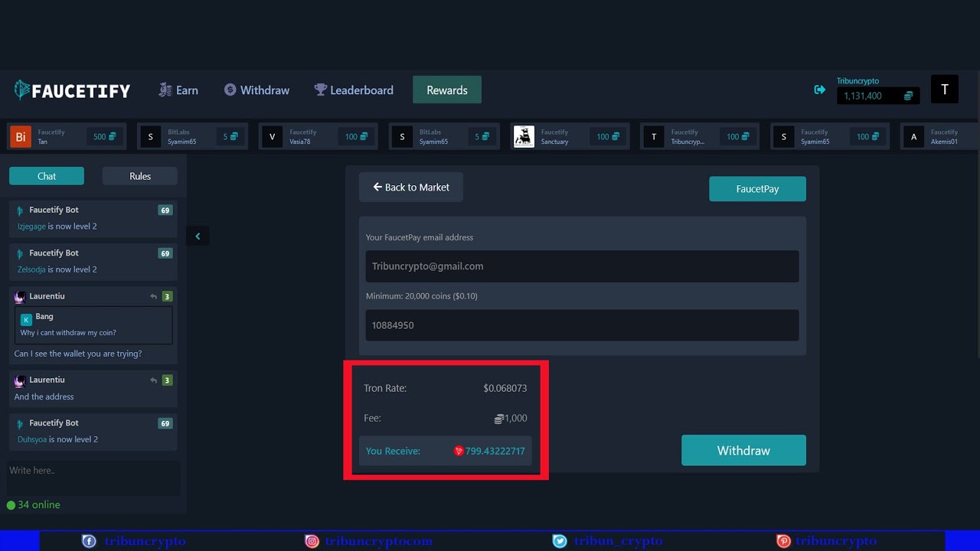Switch to the Rules tab
This screenshot has width=980, height=551.
pos(140,176)
